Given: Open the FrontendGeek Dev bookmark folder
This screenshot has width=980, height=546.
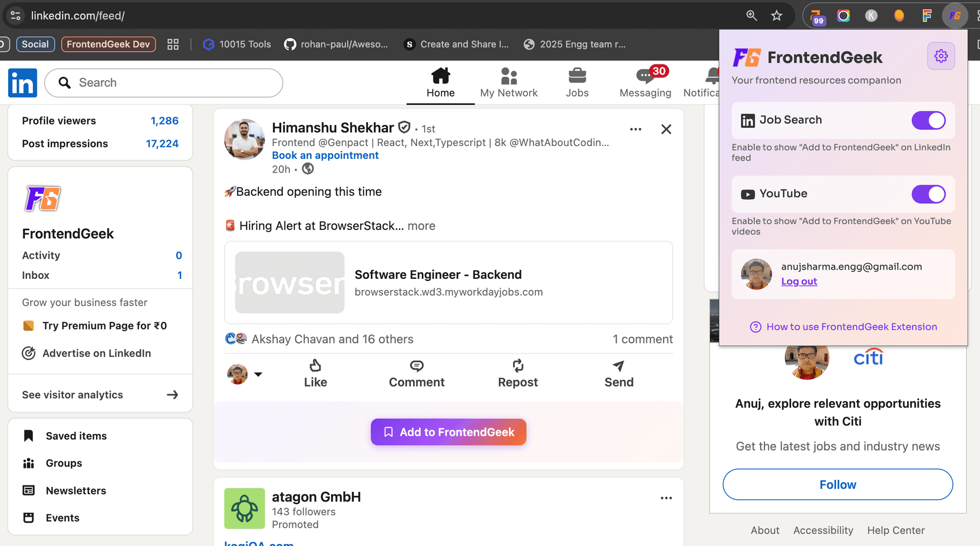Looking at the screenshot, I should pyautogui.click(x=108, y=44).
